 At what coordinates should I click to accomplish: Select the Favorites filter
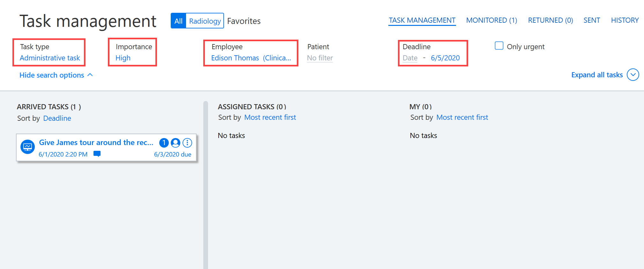coord(244,21)
